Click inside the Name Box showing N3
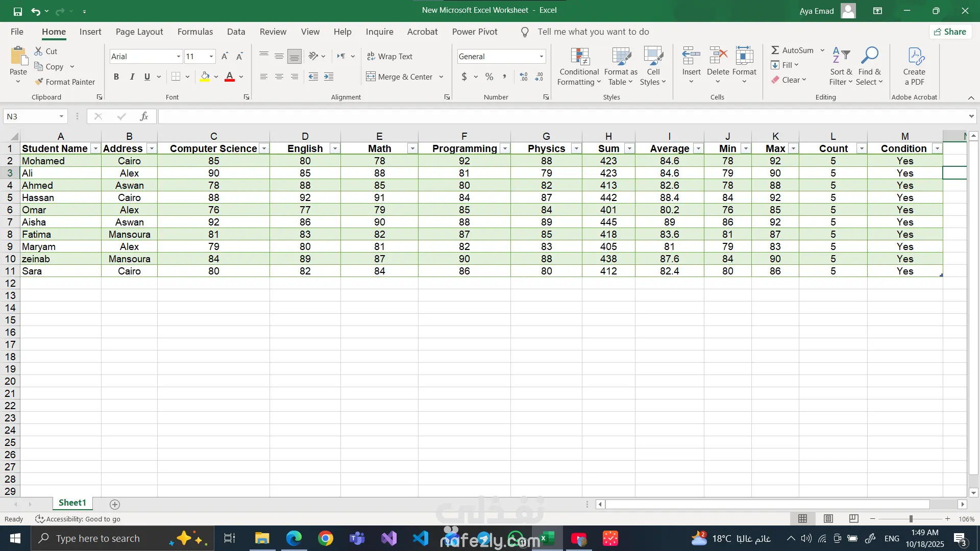980x551 pixels. (31, 116)
